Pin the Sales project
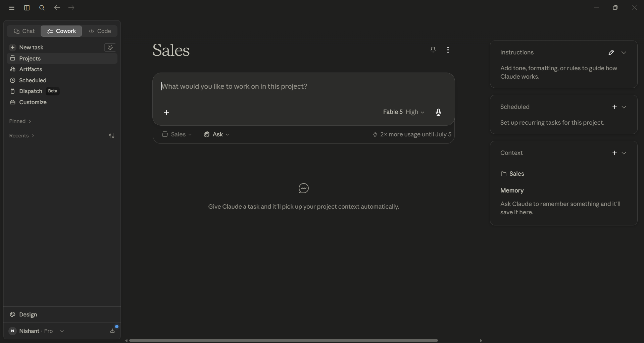Image resolution: width=644 pixels, height=343 pixels. coord(433,50)
